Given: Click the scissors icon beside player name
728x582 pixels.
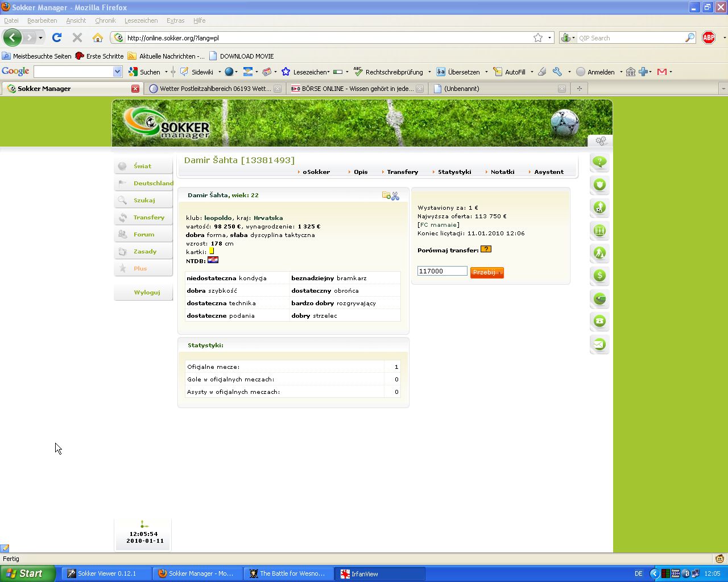Looking at the screenshot, I should [395, 196].
